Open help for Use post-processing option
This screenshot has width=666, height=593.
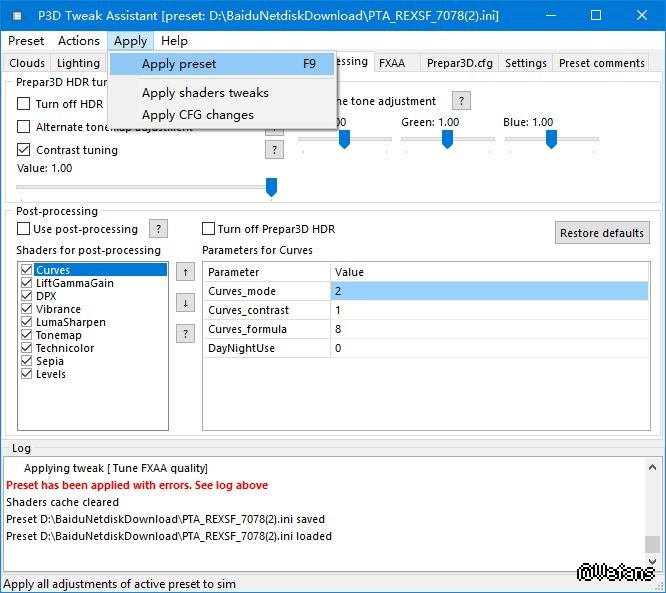click(158, 229)
